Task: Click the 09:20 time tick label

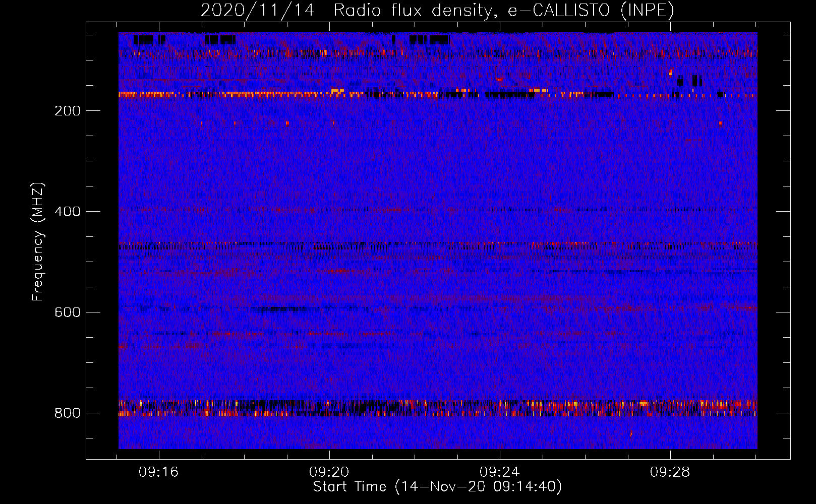Action: click(x=329, y=472)
